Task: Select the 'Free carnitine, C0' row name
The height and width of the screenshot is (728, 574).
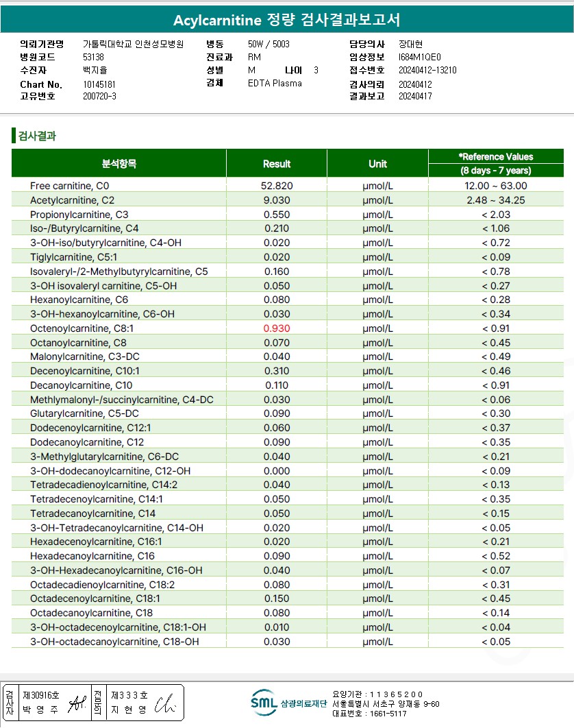Action: coord(70,186)
